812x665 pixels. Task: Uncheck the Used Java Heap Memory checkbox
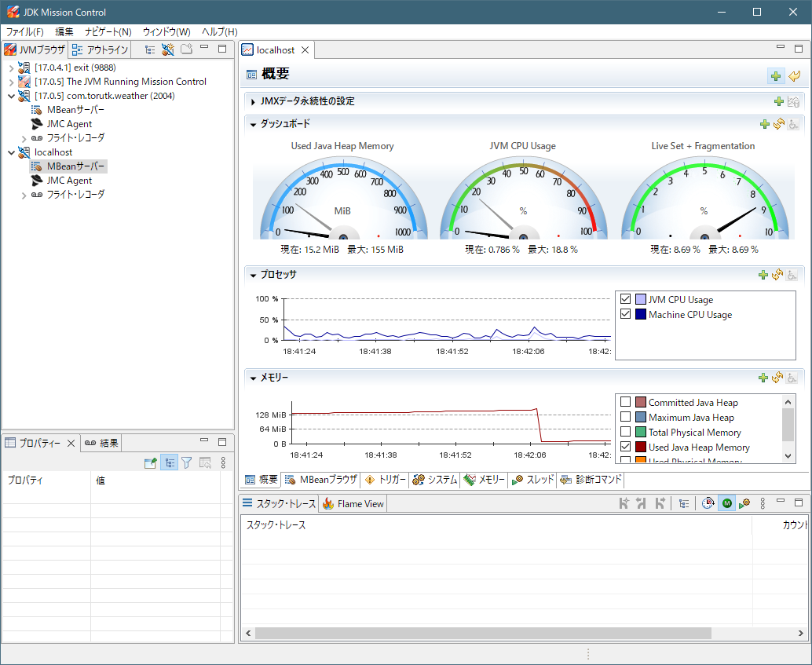click(626, 448)
